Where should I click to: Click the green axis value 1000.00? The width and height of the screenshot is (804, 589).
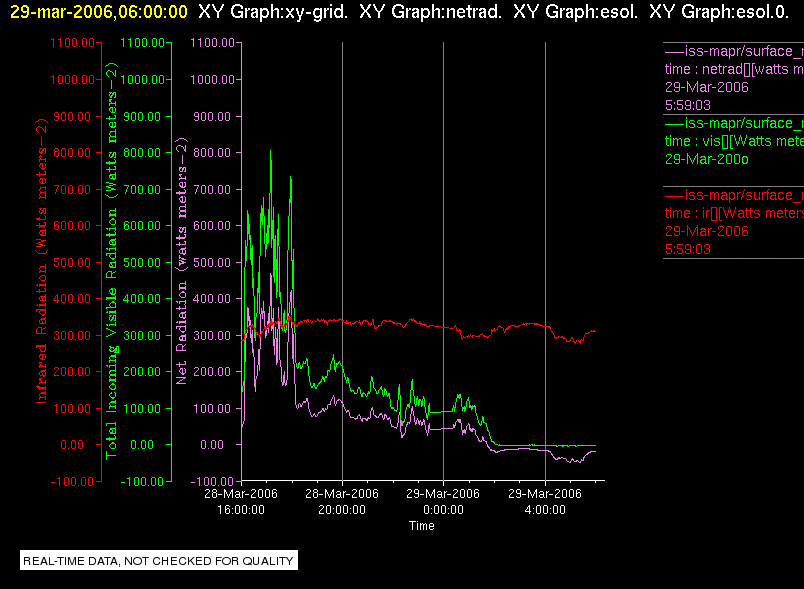[x=143, y=79]
